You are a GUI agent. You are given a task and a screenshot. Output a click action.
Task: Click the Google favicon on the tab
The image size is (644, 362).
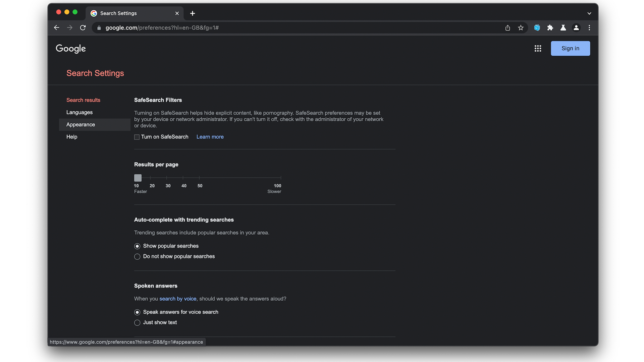(94, 13)
